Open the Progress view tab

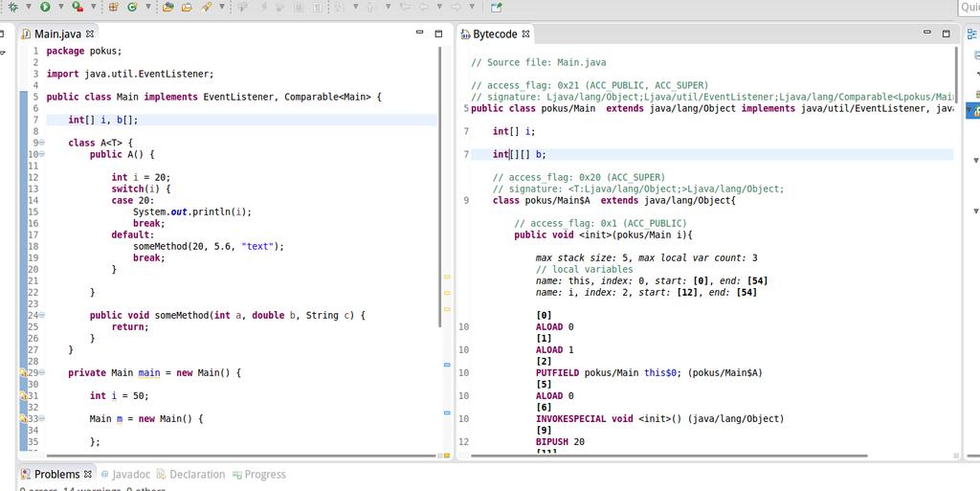point(258,475)
